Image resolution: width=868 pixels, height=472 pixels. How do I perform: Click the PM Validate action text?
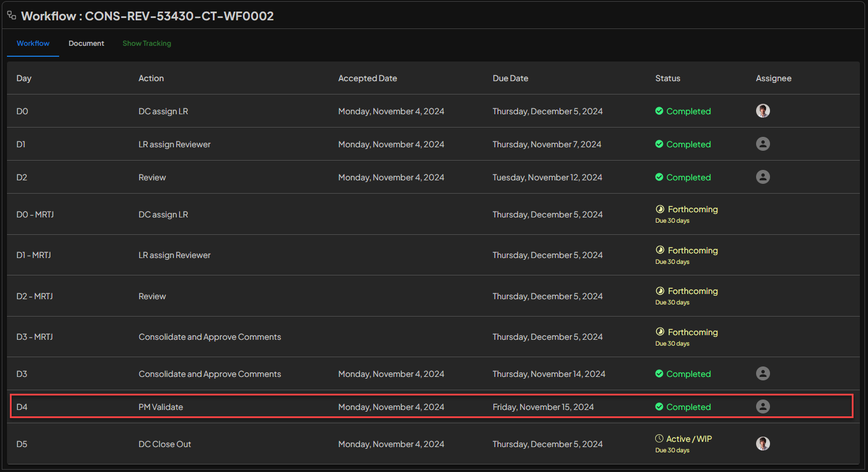tap(161, 407)
